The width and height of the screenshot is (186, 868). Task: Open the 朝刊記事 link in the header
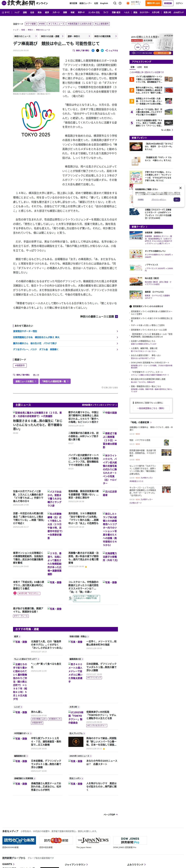click(x=73, y=3)
